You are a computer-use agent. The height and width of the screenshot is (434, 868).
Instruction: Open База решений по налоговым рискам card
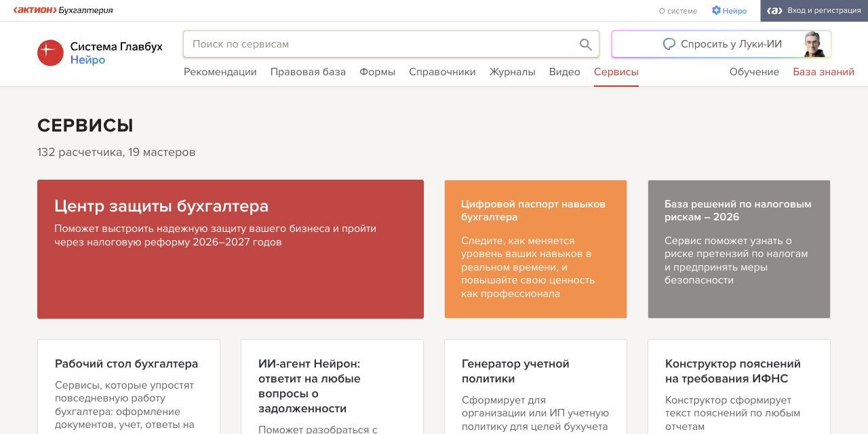(x=739, y=249)
